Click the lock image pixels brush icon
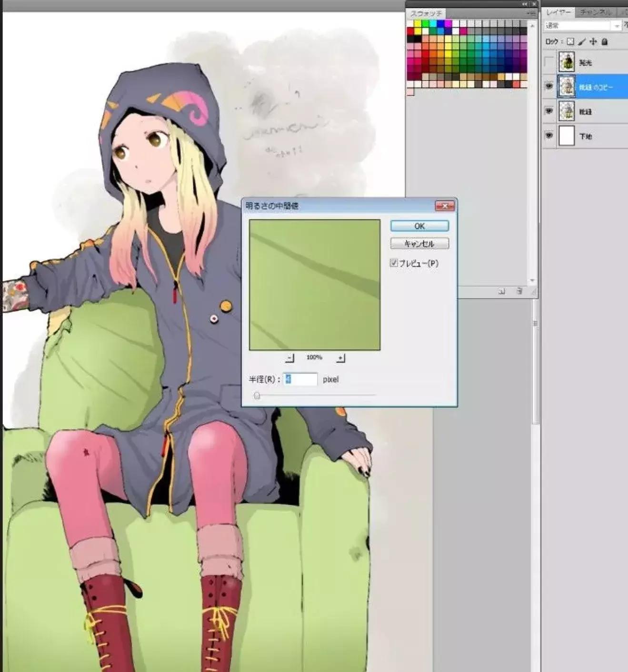The height and width of the screenshot is (672, 628). tap(582, 42)
